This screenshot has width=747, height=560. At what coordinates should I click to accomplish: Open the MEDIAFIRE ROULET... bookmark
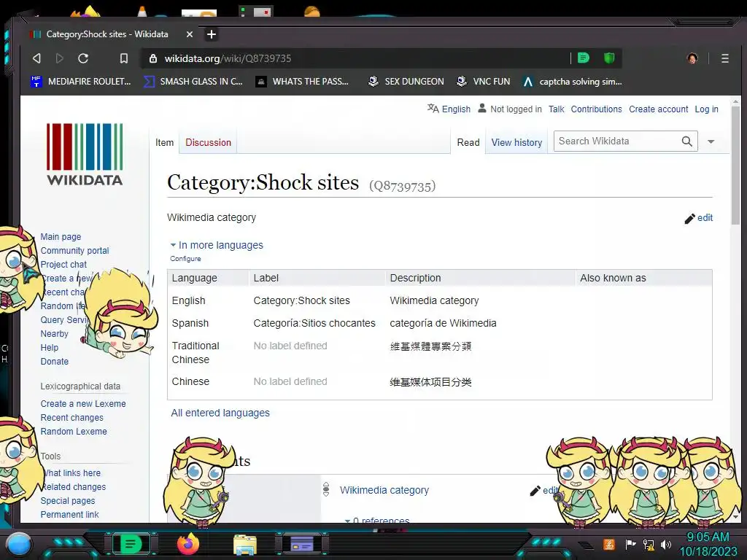[80, 82]
